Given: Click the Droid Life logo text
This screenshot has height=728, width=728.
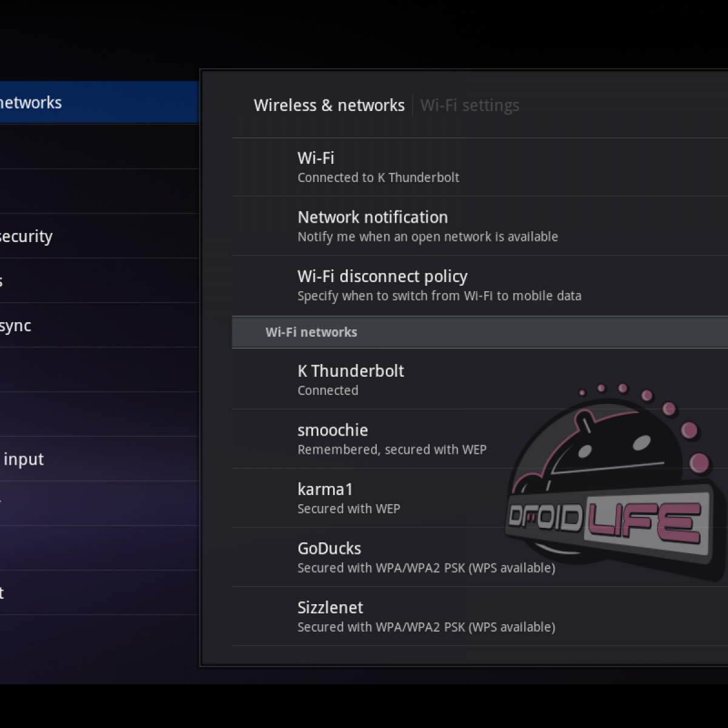Looking at the screenshot, I should pos(607,520).
